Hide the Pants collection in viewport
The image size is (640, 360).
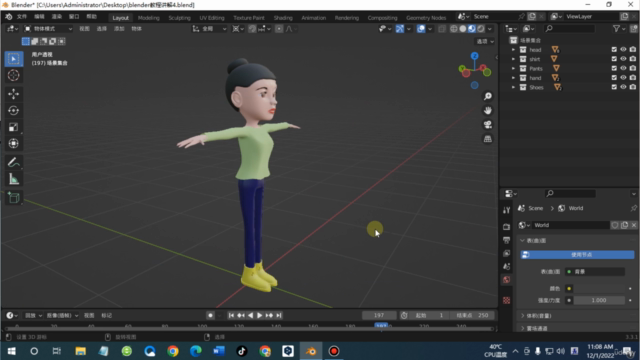click(623, 68)
